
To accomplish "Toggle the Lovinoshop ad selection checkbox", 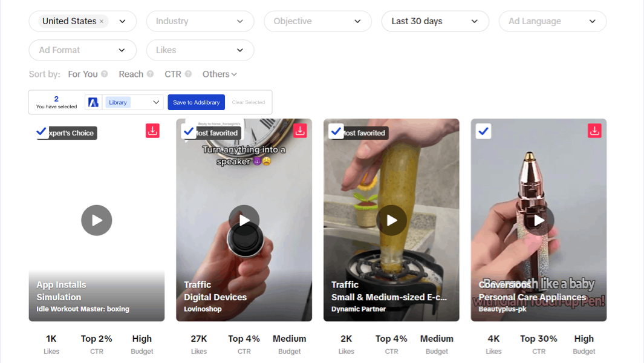I will tap(189, 131).
